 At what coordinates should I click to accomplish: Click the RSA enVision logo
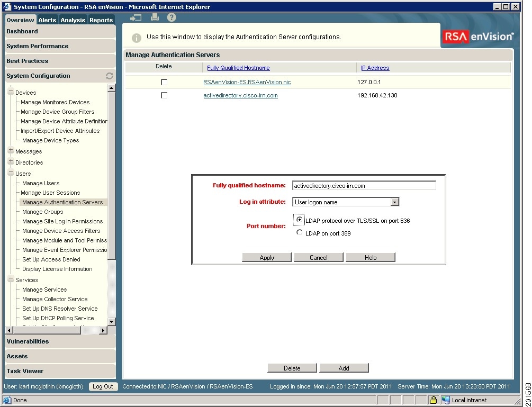479,37
